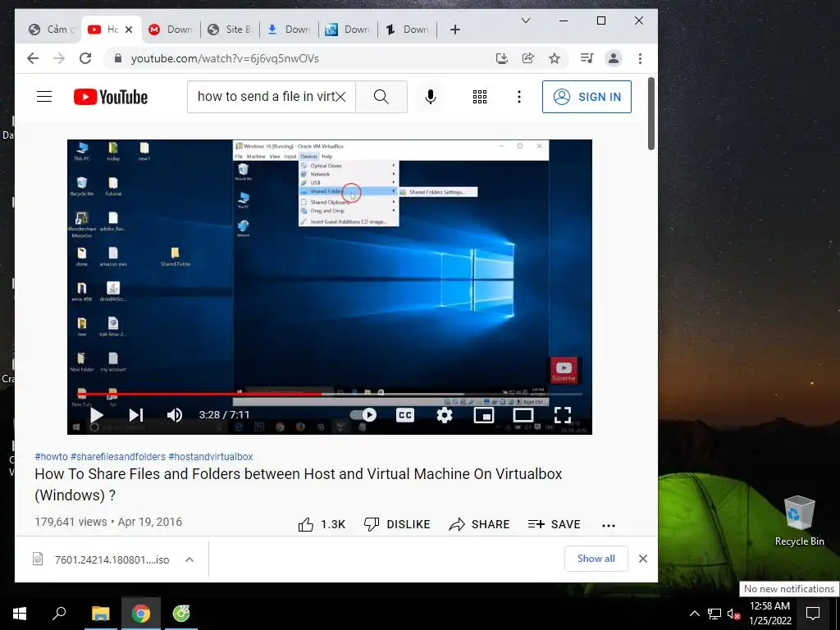Viewport: 840px width, 630px height.
Task: Open File Explorer from taskbar
Action: point(100,614)
